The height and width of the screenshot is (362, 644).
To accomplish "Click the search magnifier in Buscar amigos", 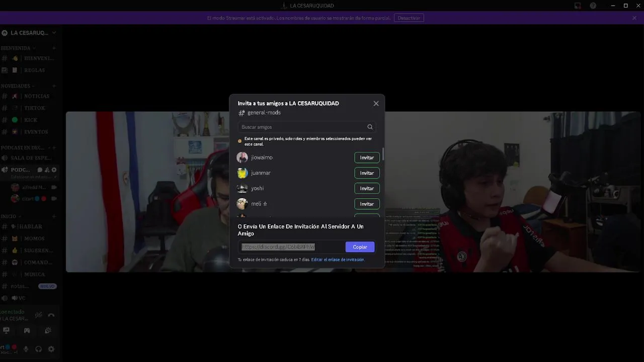I will click(x=370, y=127).
